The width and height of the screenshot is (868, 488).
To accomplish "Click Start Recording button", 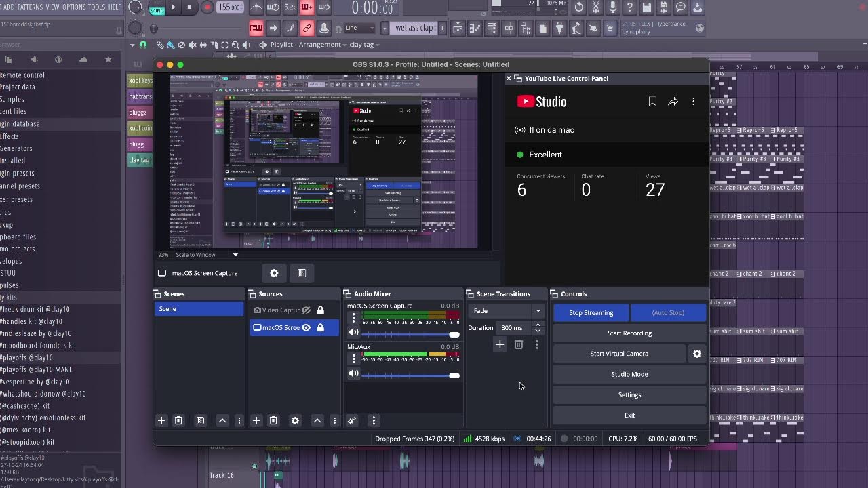I will click(x=629, y=333).
